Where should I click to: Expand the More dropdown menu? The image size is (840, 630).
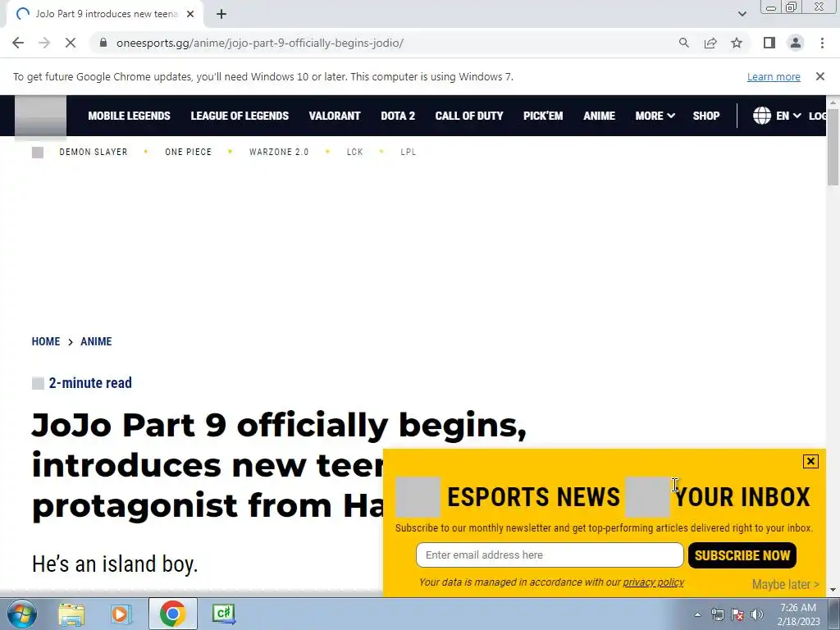655,116
